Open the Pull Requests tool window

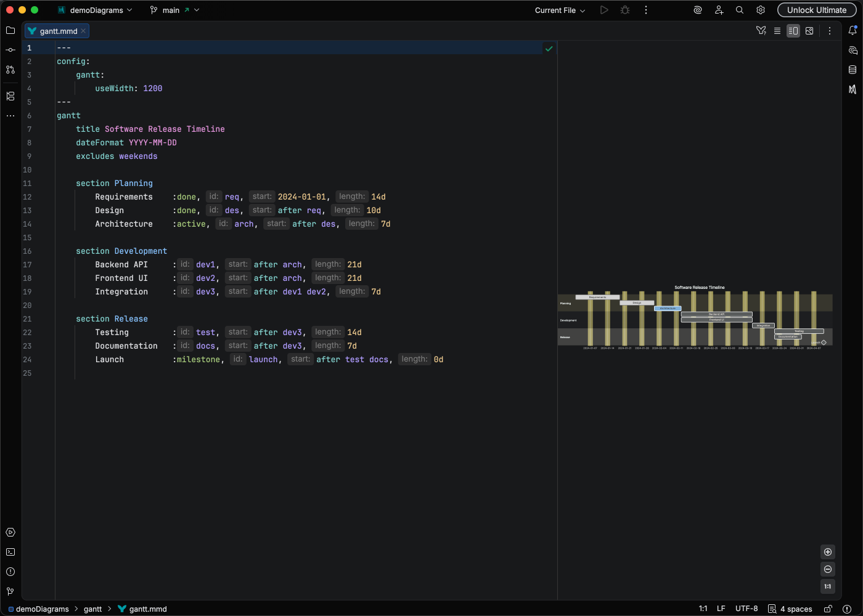pyautogui.click(x=10, y=70)
